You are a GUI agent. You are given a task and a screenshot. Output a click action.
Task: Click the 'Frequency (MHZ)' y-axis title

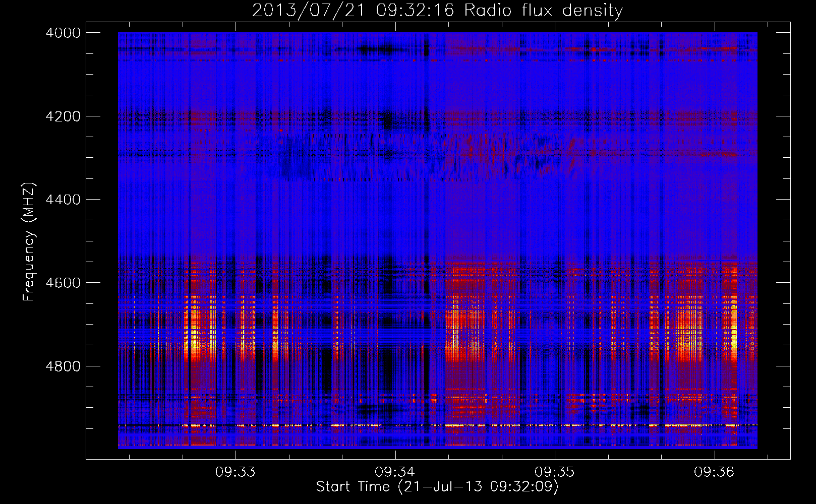(x=29, y=242)
